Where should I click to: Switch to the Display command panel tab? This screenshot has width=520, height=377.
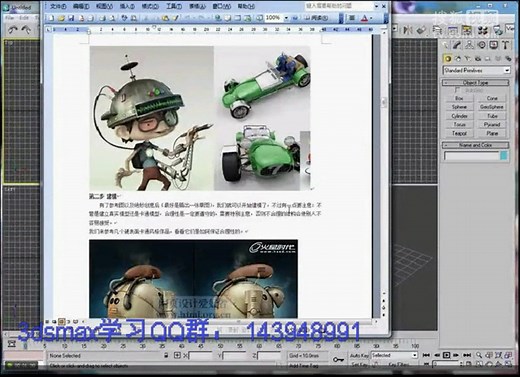tap(493, 45)
